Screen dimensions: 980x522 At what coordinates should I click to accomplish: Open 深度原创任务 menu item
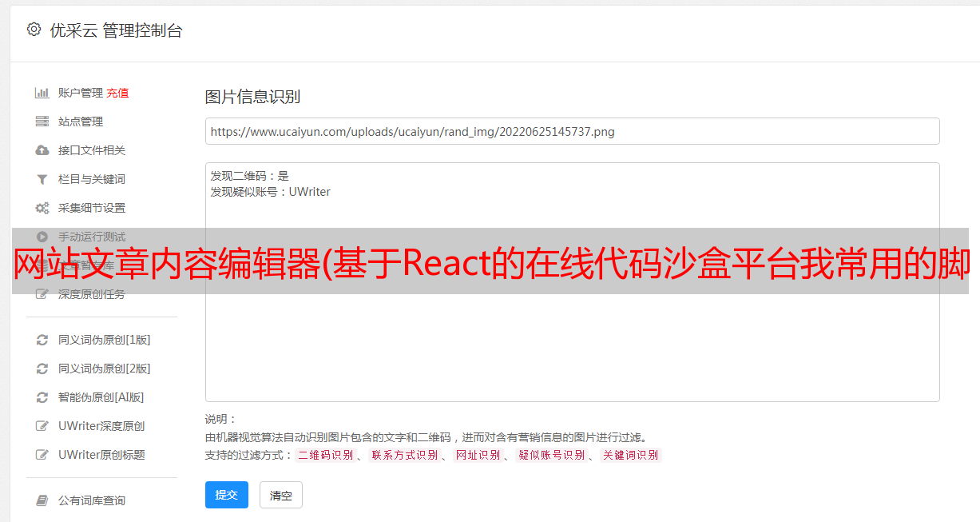[x=92, y=294]
